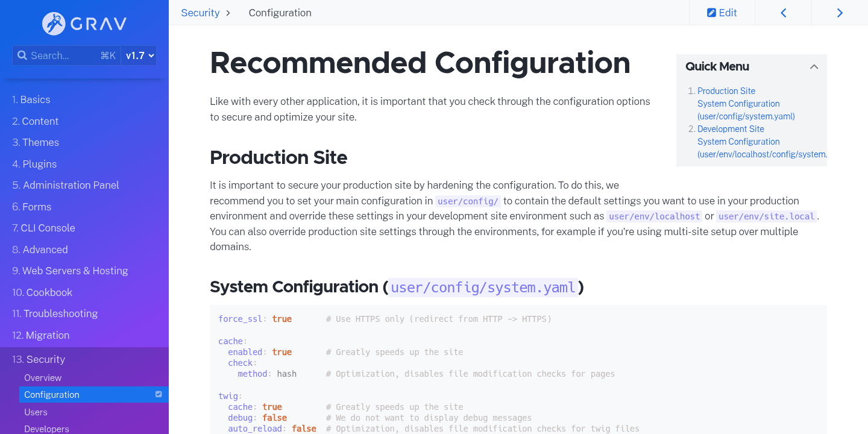Collapse the Quick Menu panel
The image size is (868, 434).
click(x=814, y=66)
